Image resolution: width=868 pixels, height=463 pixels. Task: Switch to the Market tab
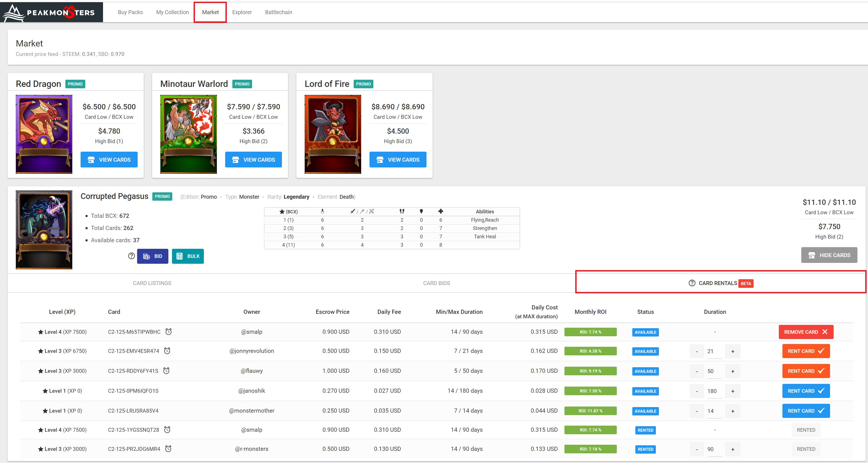(210, 12)
